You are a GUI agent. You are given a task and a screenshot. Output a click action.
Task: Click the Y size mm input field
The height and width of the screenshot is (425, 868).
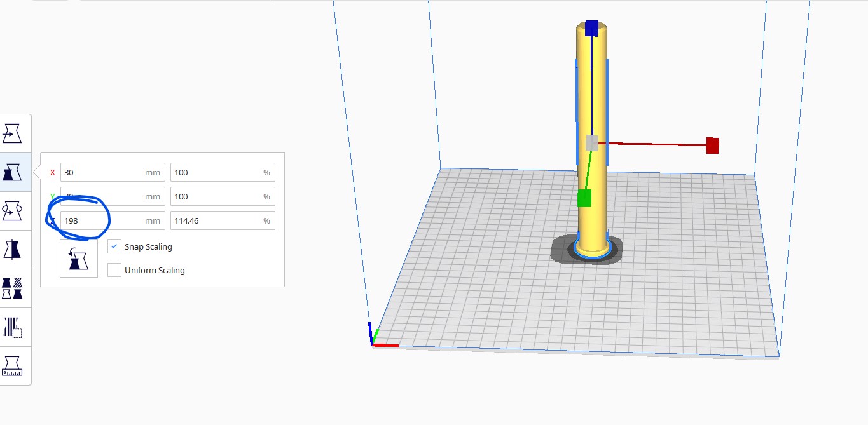pyautogui.click(x=113, y=196)
